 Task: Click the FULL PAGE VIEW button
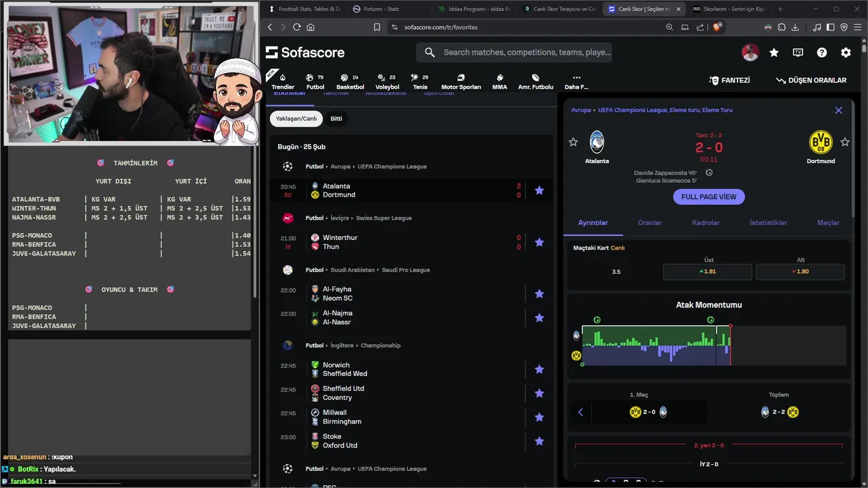pos(709,197)
